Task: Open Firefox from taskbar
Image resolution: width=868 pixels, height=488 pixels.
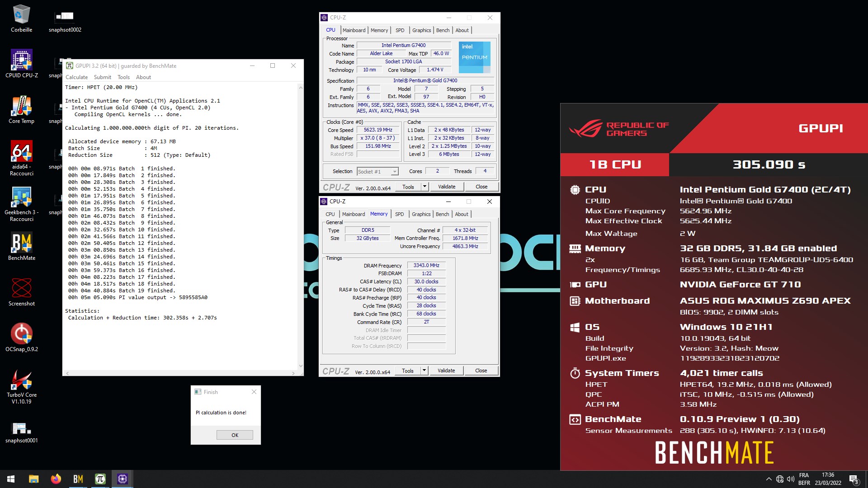Action: [x=56, y=479]
